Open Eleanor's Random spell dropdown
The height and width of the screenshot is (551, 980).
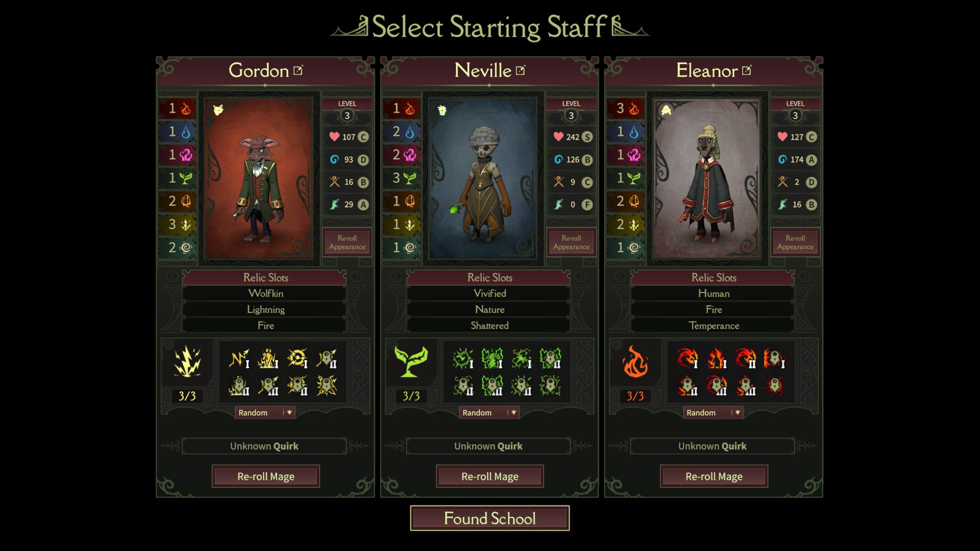[713, 412]
